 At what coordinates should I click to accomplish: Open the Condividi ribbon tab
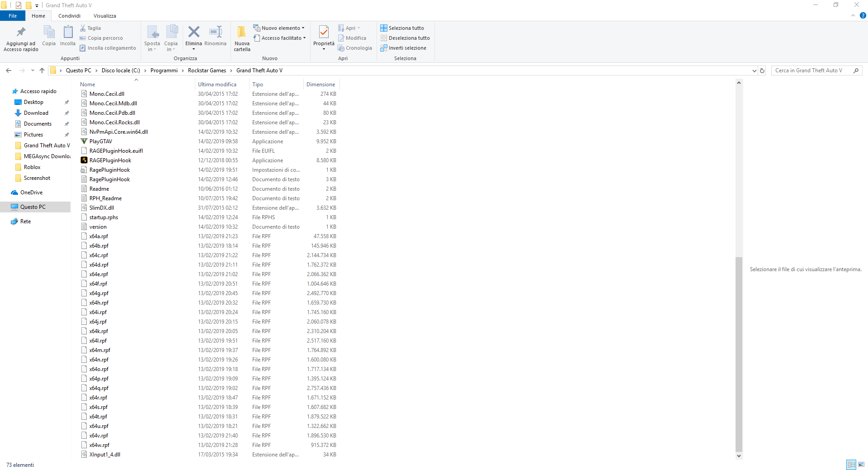[69, 16]
